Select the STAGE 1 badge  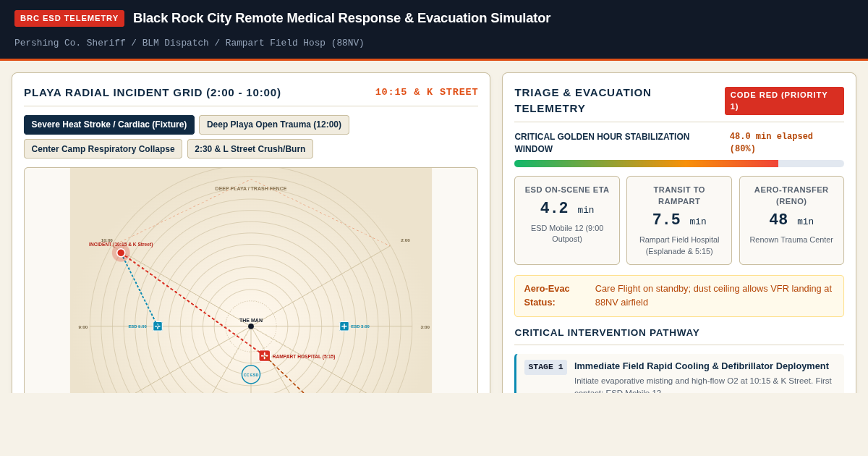[545, 367]
